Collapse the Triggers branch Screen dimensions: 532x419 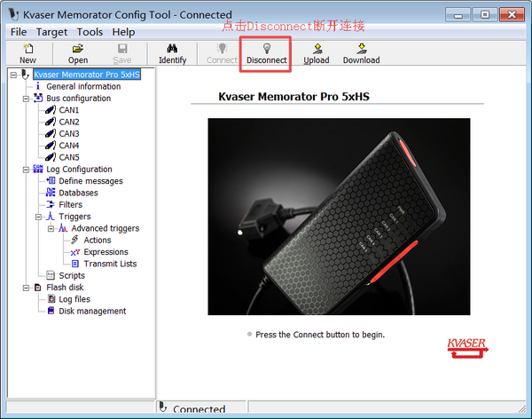point(39,217)
